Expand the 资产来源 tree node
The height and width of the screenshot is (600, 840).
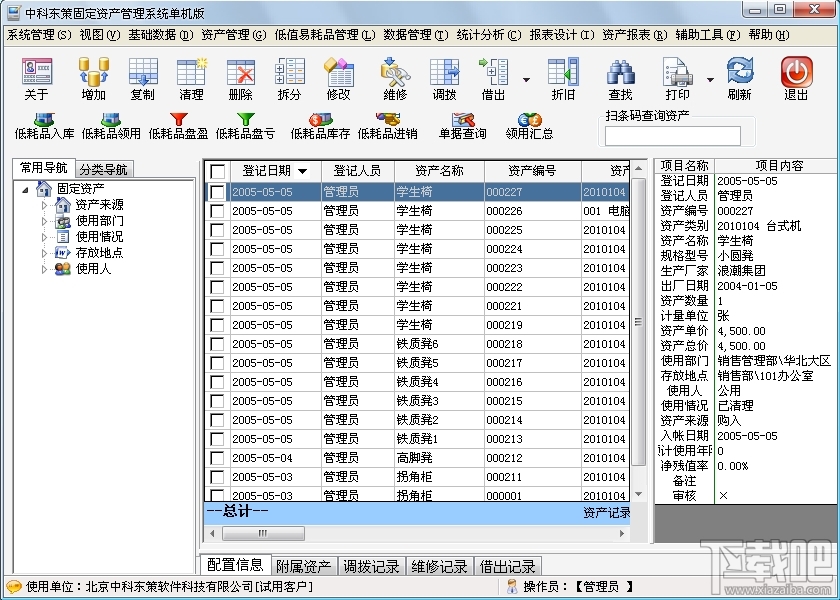coord(44,205)
